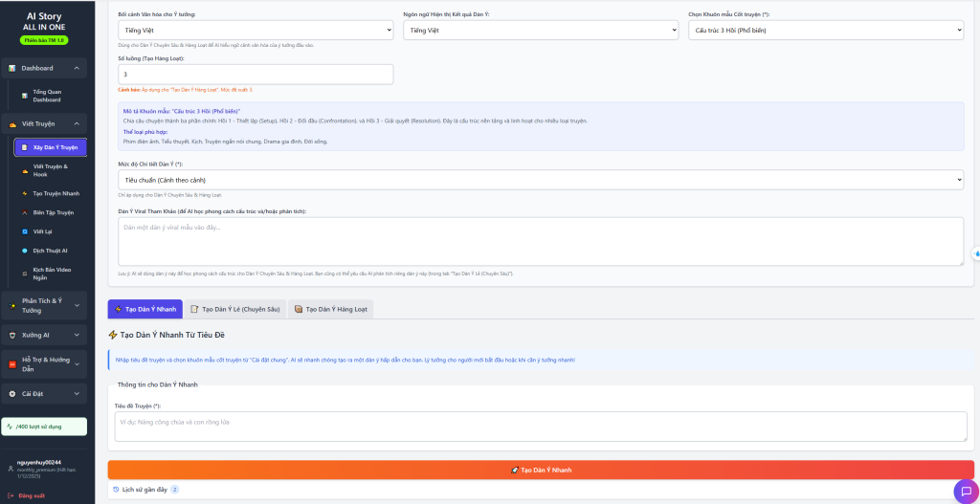Screen dimensions: 980x504
Task: Go to Biên Tập Truyện editor
Action: (51, 212)
